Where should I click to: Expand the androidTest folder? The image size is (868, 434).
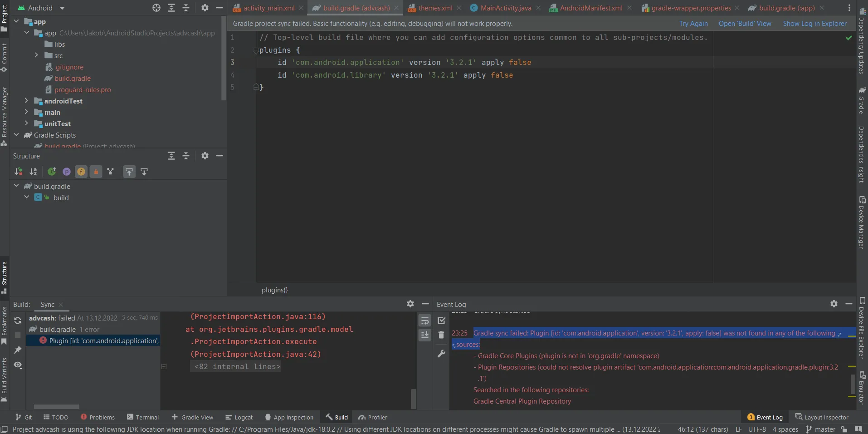26,101
